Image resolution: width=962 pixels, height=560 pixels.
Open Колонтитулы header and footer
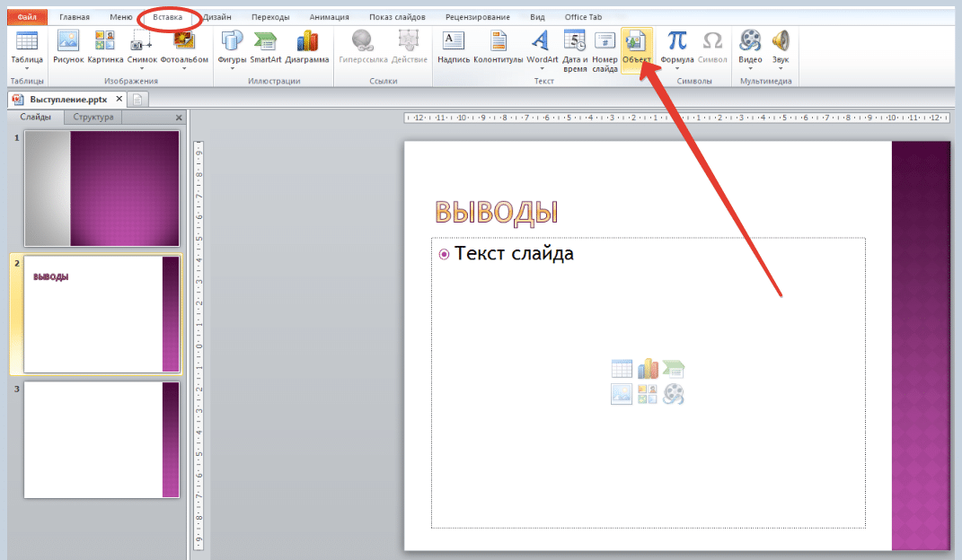[499, 41]
